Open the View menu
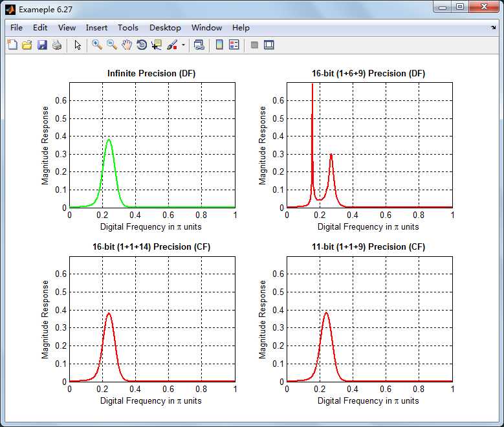Image resolution: width=504 pixels, height=427 pixels. pos(67,28)
